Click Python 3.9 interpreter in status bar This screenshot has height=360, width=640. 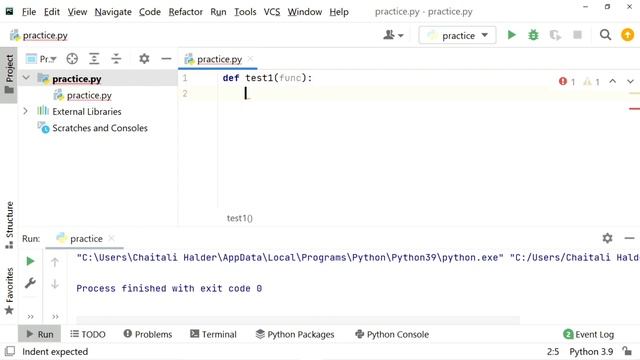[591, 351]
